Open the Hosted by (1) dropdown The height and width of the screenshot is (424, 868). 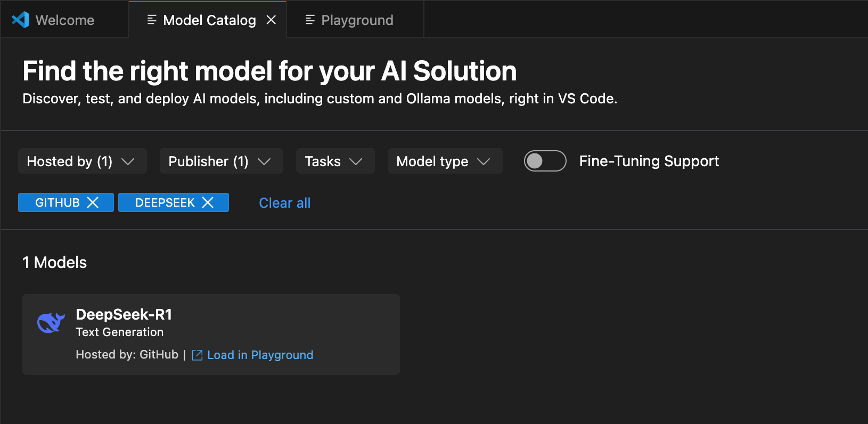tap(83, 161)
